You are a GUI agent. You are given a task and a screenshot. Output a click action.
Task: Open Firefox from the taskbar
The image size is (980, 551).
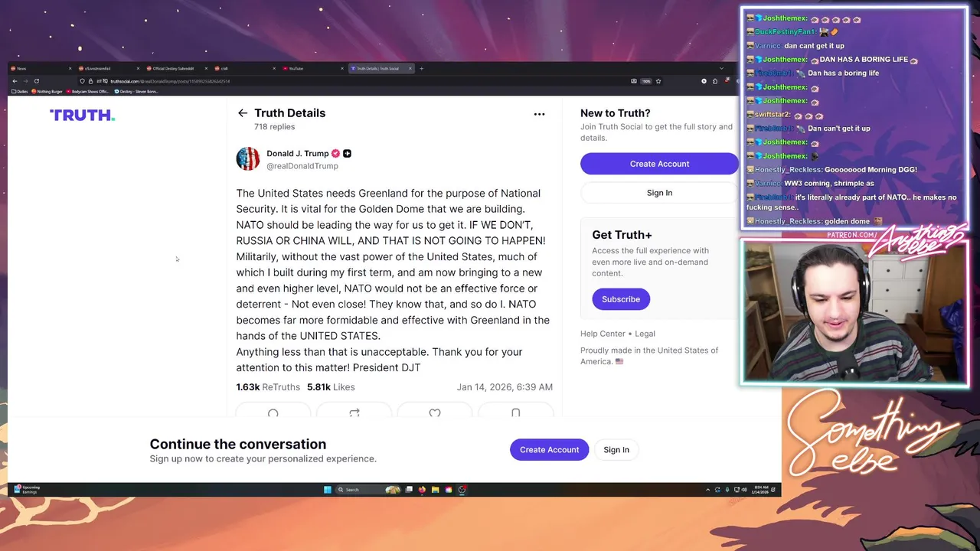click(422, 490)
